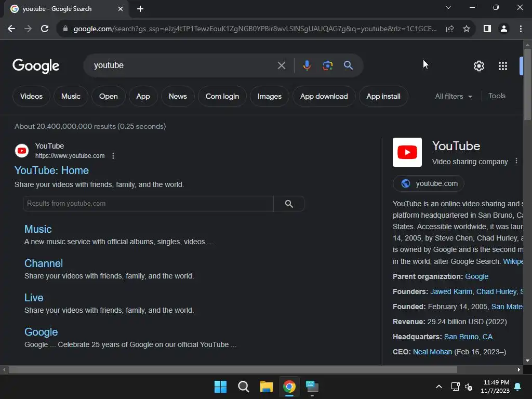This screenshot has height=399, width=532.
Task: Click the vertical scrollbar down arrow
Action: coord(527,361)
